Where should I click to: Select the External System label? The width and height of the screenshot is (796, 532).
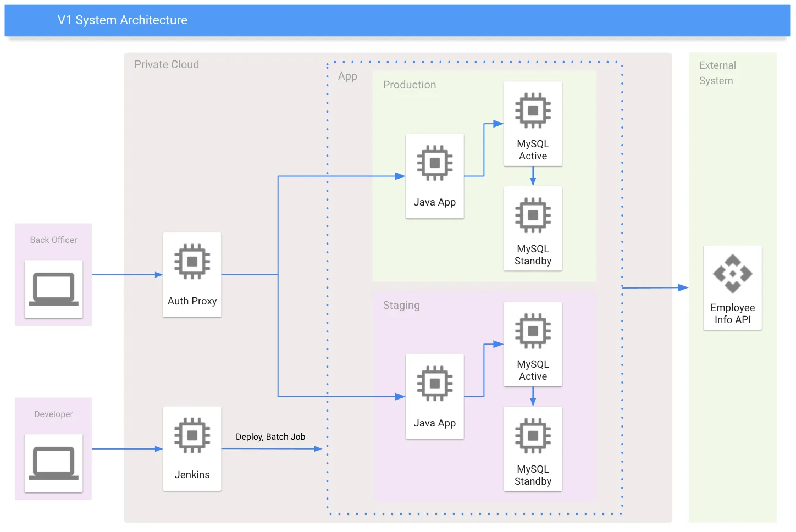[717, 73]
